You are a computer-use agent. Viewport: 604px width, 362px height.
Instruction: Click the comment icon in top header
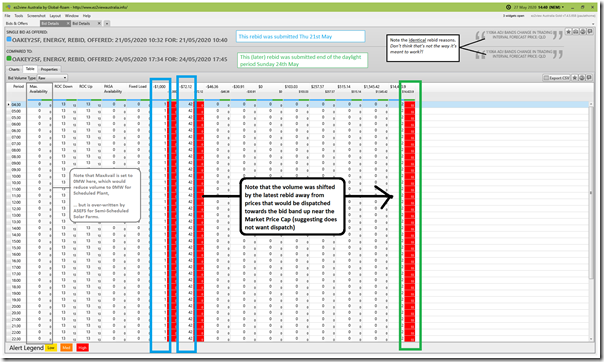(x=589, y=32)
